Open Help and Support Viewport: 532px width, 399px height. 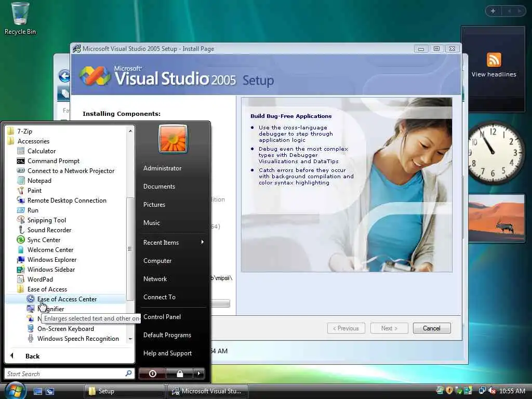[167, 353]
